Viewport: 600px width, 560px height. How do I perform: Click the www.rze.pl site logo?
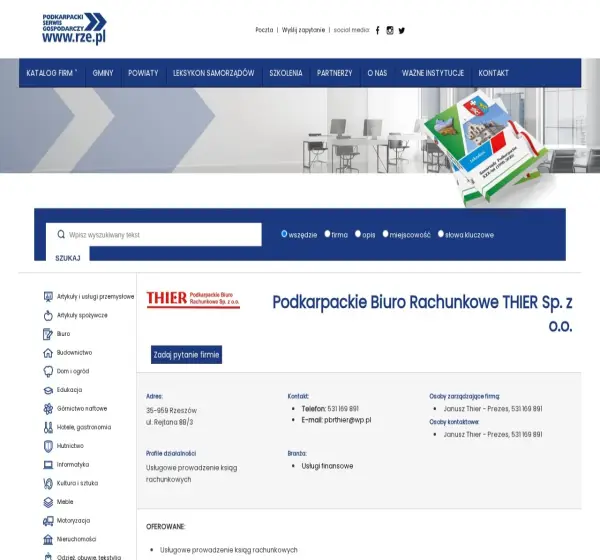pos(74,29)
